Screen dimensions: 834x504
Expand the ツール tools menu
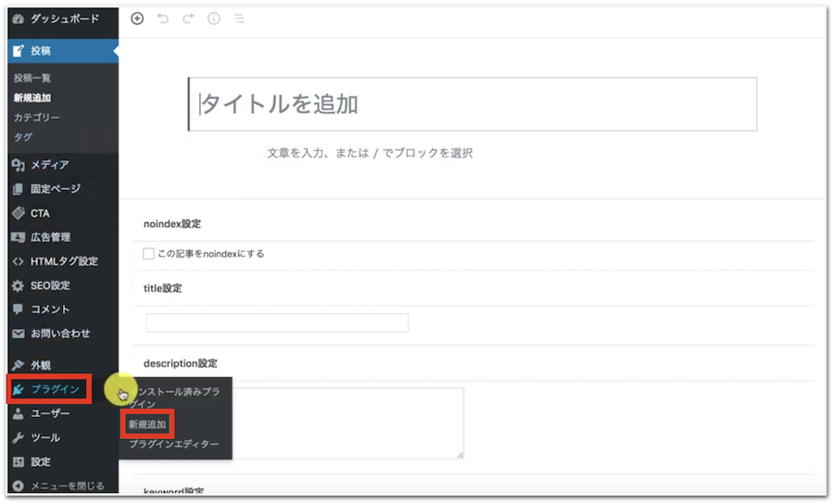click(44, 437)
